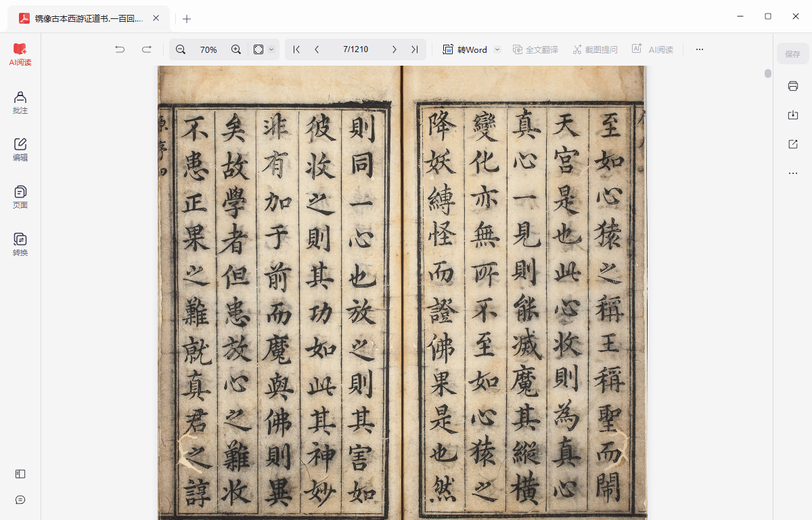Jump to the first page
Screen dimensions: 812x520
click(296, 49)
